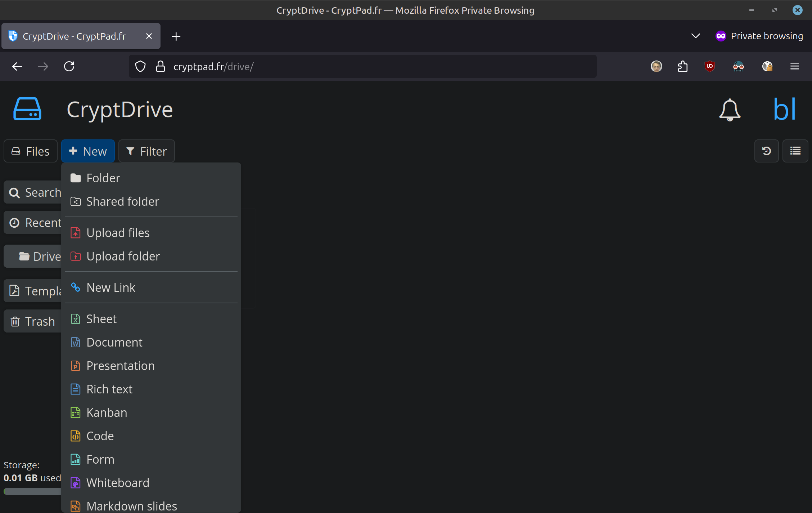Reload the current page

point(69,66)
